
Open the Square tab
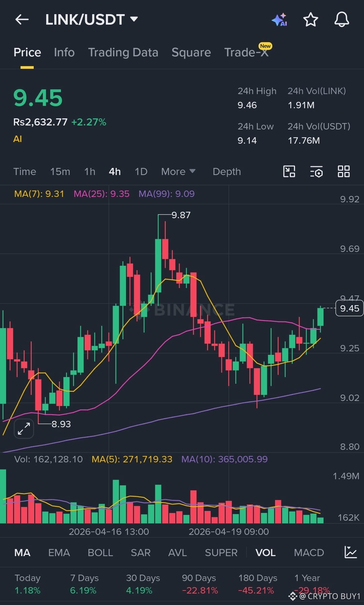tap(191, 52)
